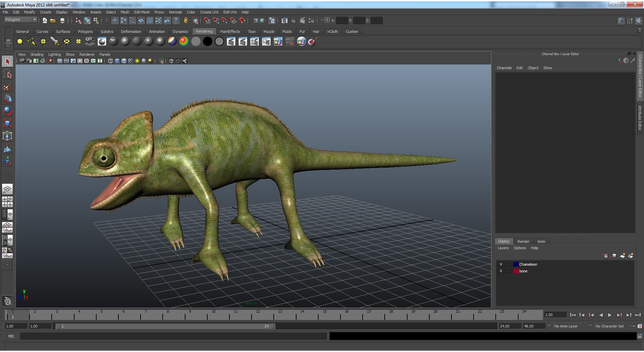The height and width of the screenshot is (352, 644).
Task: Open the viewport Shading menu
Action: (x=37, y=54)
